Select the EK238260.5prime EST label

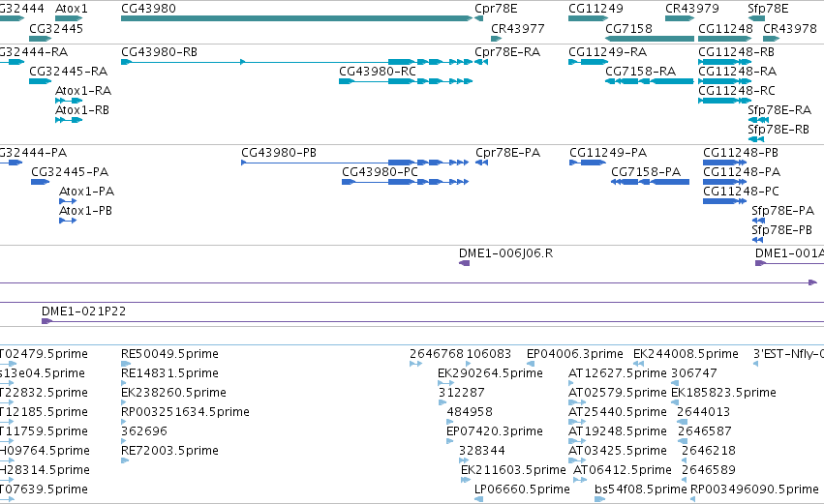tap(174, 393)
